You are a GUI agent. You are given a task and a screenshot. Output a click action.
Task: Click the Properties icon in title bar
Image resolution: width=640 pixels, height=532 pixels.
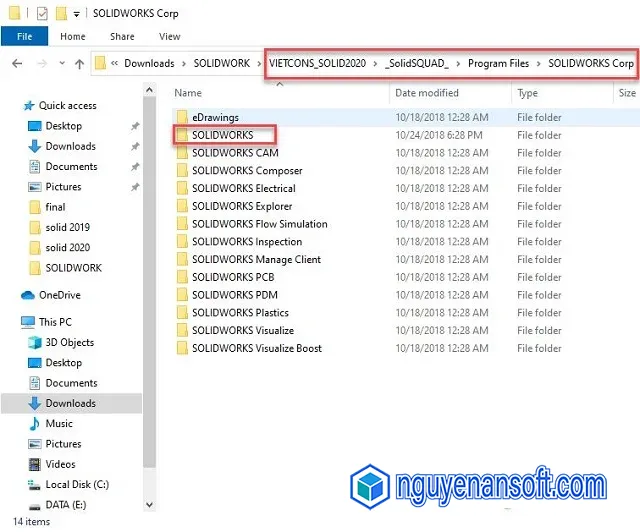pos(42,13)
